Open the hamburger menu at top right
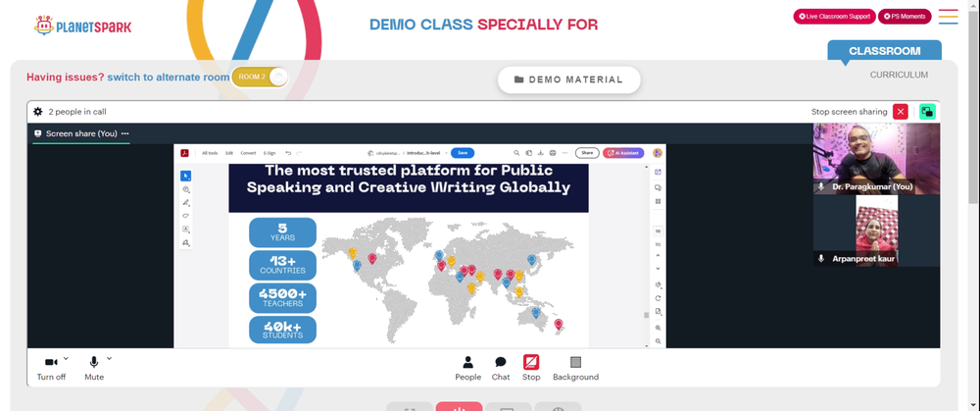The height and width of the screenshot is (411, 980). 948,17
